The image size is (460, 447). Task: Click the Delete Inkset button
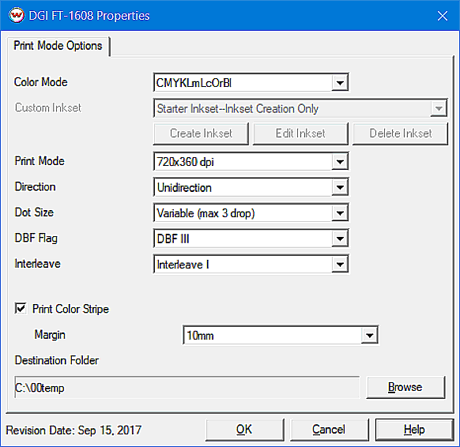(x=400, y=133)
